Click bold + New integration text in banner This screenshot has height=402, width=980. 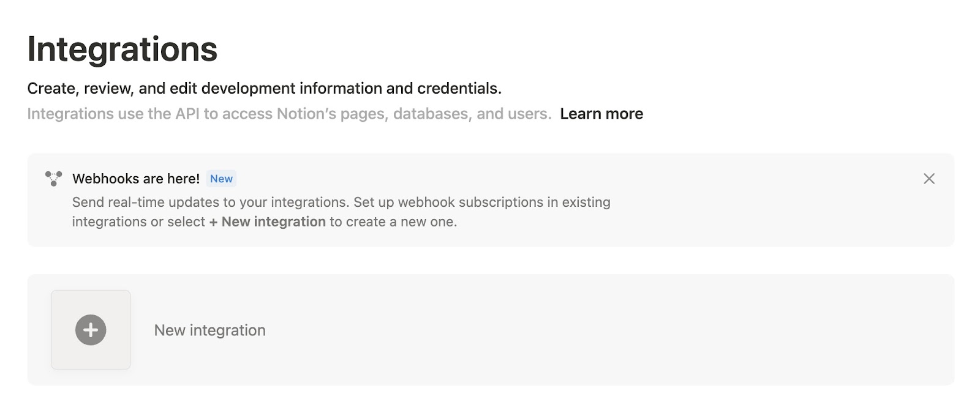267,221
